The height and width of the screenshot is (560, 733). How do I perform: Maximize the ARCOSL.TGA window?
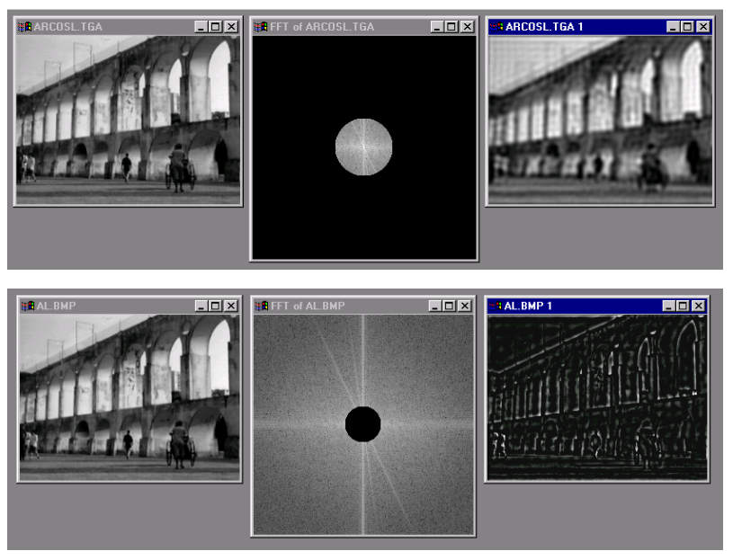[216, 27]
